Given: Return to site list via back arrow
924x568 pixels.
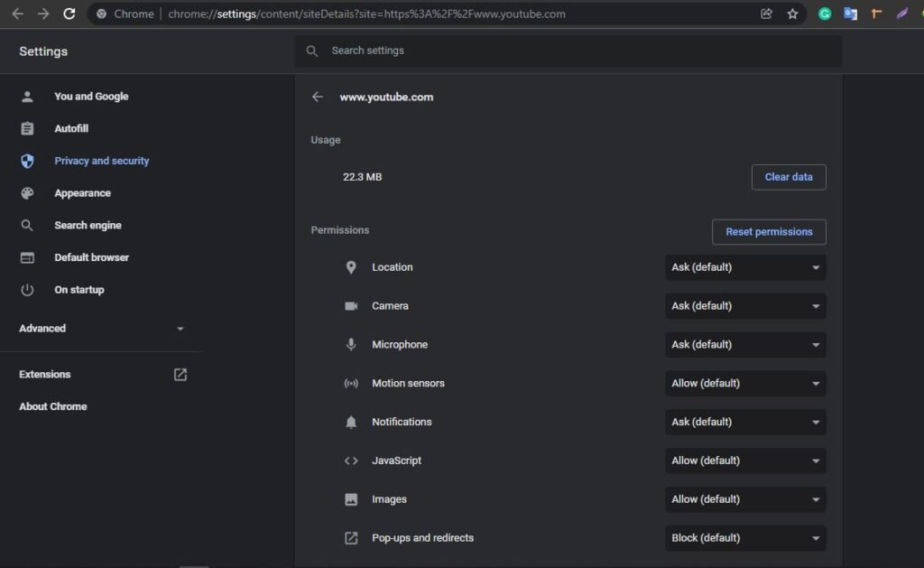Looking at the screenshot, I should [318, 97].
